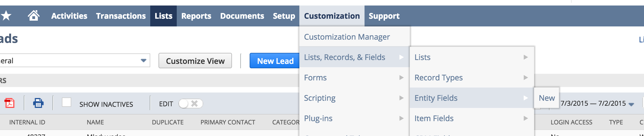Open the Item Fields submenu
The height and width of the screenshot is (136, 644).
click(472, 118)
